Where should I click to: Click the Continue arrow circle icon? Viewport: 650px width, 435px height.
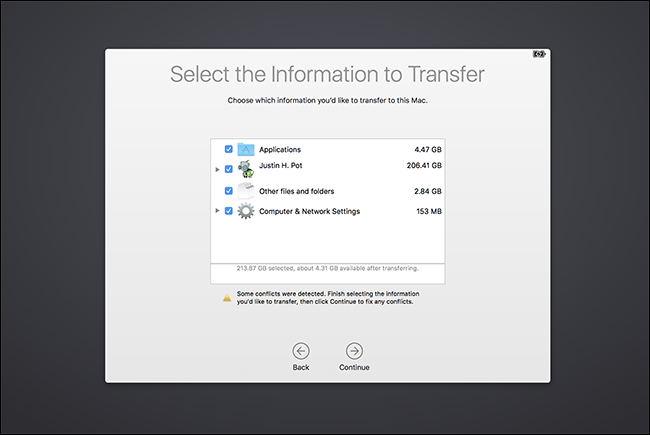(x=354, y=351)
